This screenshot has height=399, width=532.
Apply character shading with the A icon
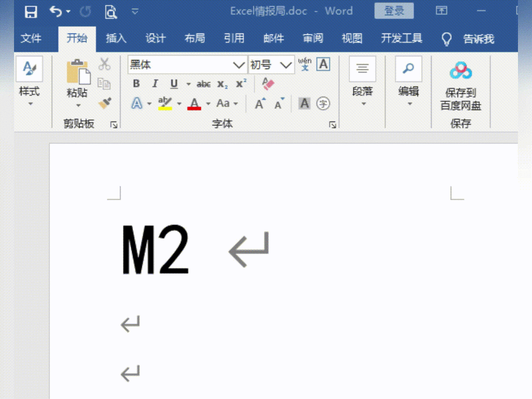[304, 103]
